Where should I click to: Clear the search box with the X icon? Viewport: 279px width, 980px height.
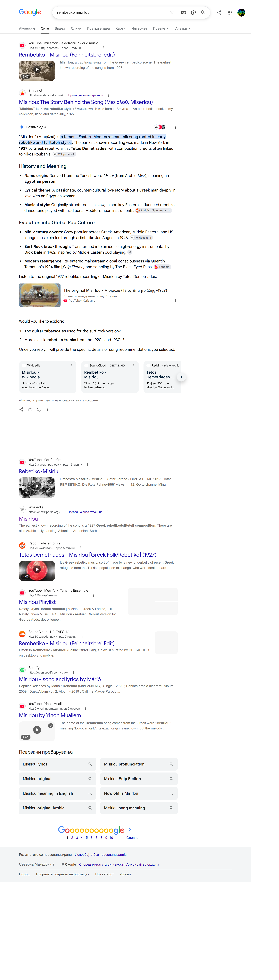point(172,13)
